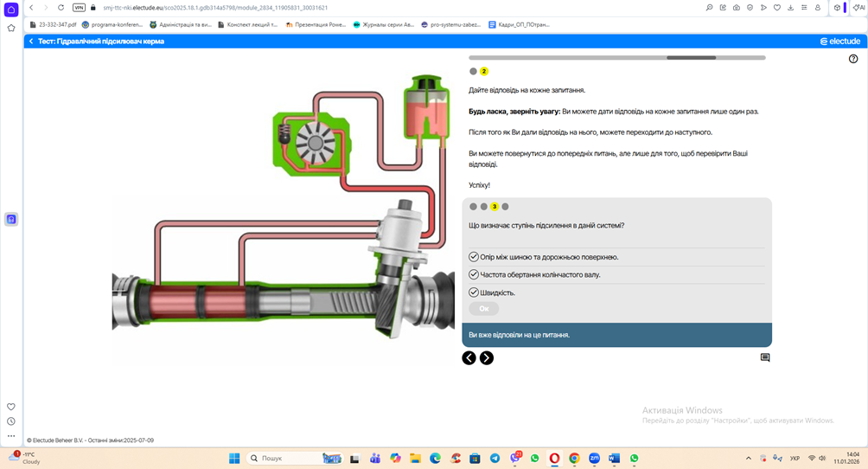The image size is (868, 469).
Task: Select answer 'Швидкість'
Action: 474,292
